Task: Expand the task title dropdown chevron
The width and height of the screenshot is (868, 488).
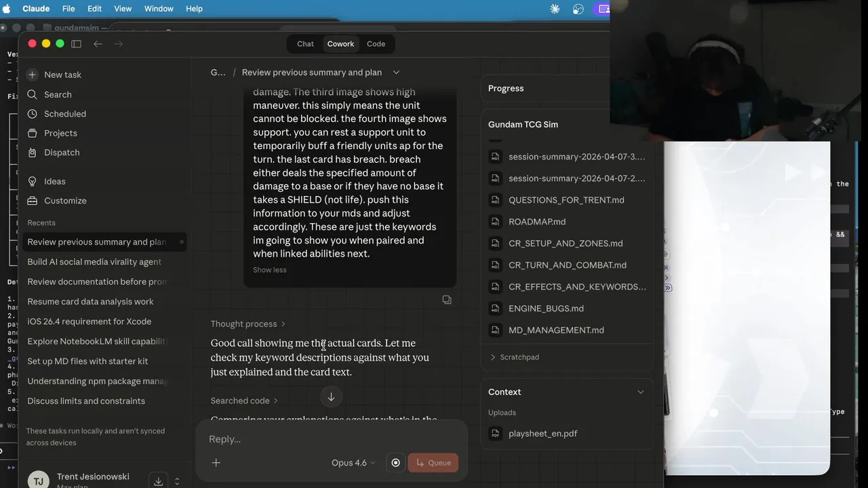Action: 396,73
